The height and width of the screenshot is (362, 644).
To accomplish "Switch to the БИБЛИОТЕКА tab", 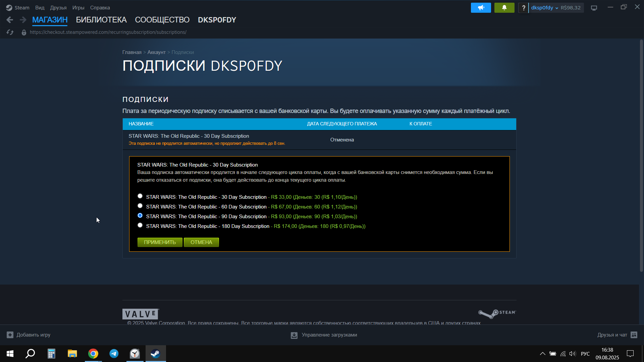I will click(x=101, y=20).
